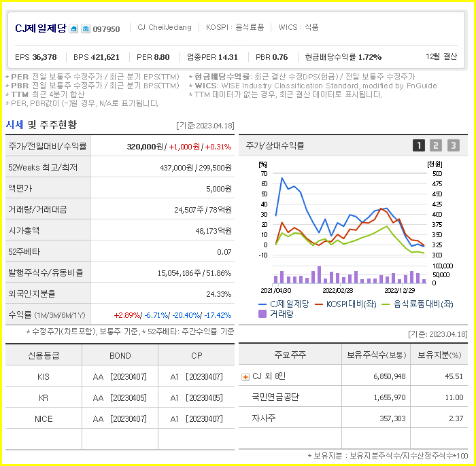Click the BOND column header
This screenshot has width=476, height=466.
coord(120,356)
